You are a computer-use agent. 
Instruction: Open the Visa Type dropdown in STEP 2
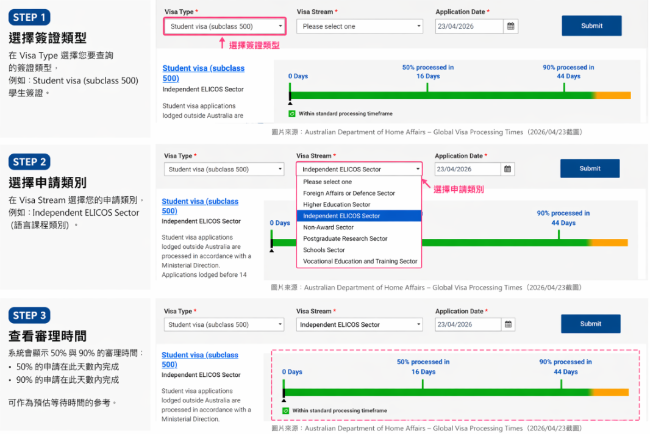(x=224, y=169)
